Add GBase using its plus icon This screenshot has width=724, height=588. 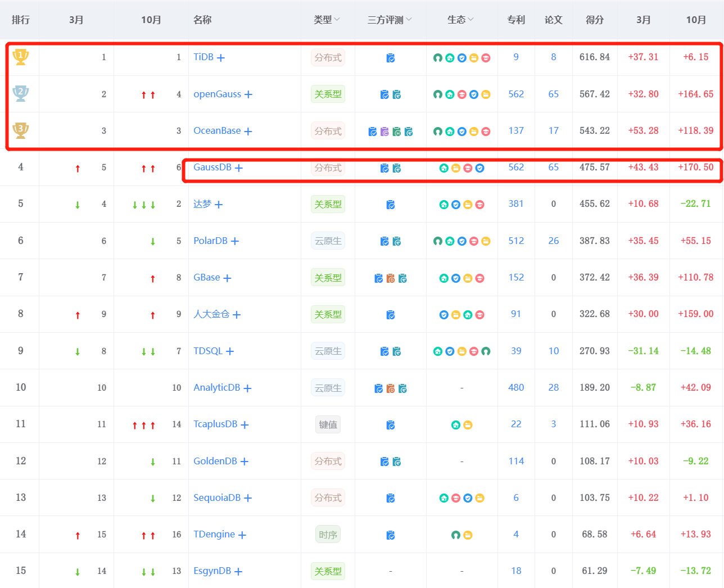[x=227, y=278]
